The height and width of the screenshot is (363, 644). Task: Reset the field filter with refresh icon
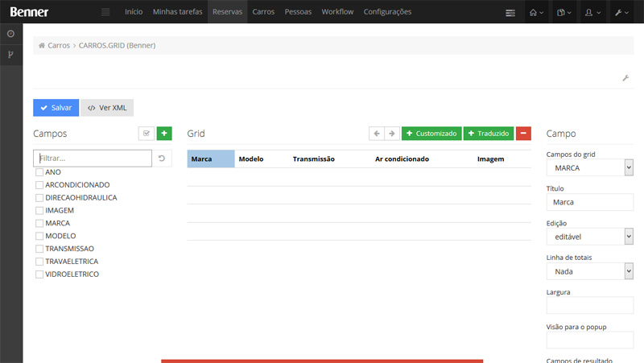pyautogui.click(x=162, y=159)
